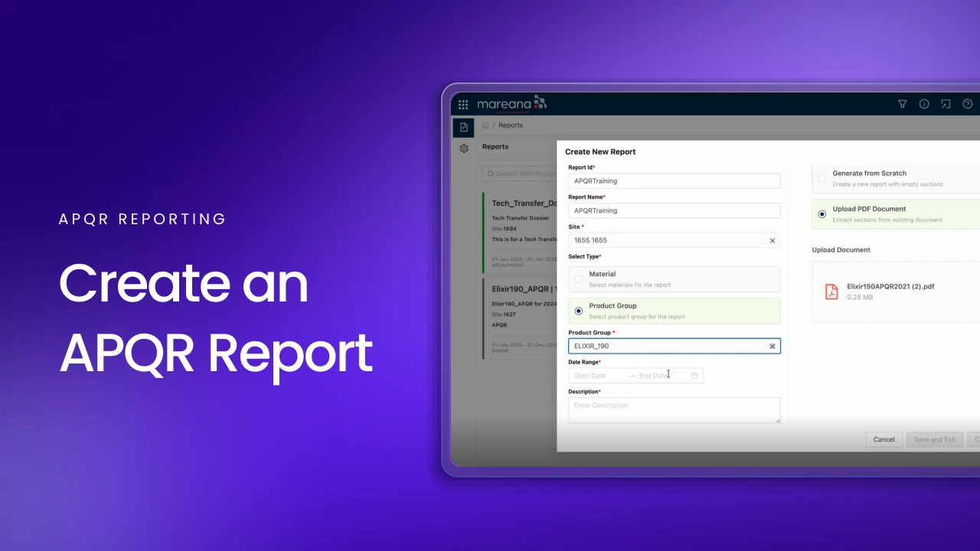Screen dimensions: 980x551
Task: Open the Elixir190_APQR report card
Action: point(520,318)
